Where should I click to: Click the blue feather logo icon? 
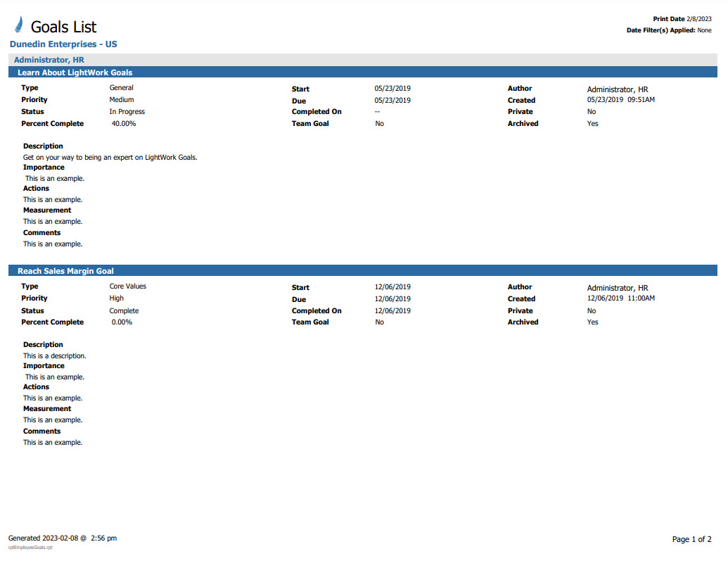[18, 25]
